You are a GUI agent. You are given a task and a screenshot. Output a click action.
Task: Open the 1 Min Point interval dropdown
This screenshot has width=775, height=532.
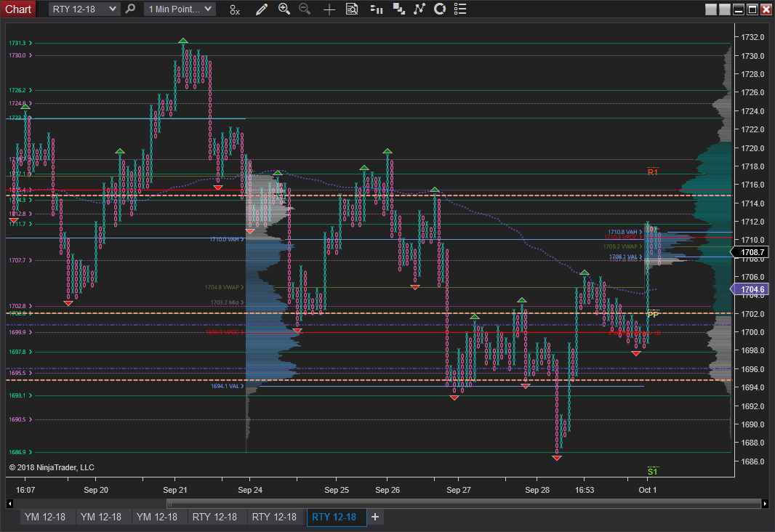pyautogui.click(x=180, y=9)
